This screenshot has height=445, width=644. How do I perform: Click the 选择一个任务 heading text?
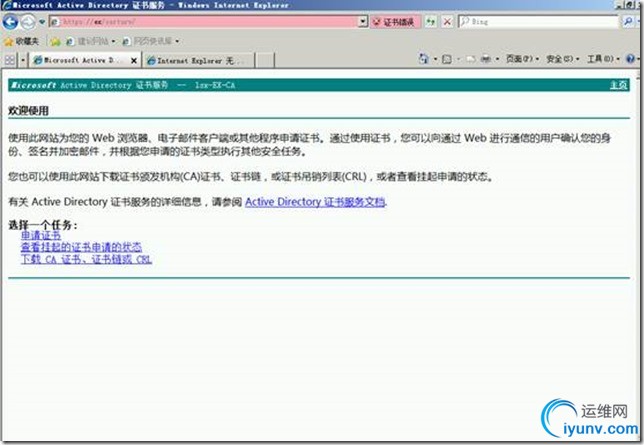tap(42, 224)
